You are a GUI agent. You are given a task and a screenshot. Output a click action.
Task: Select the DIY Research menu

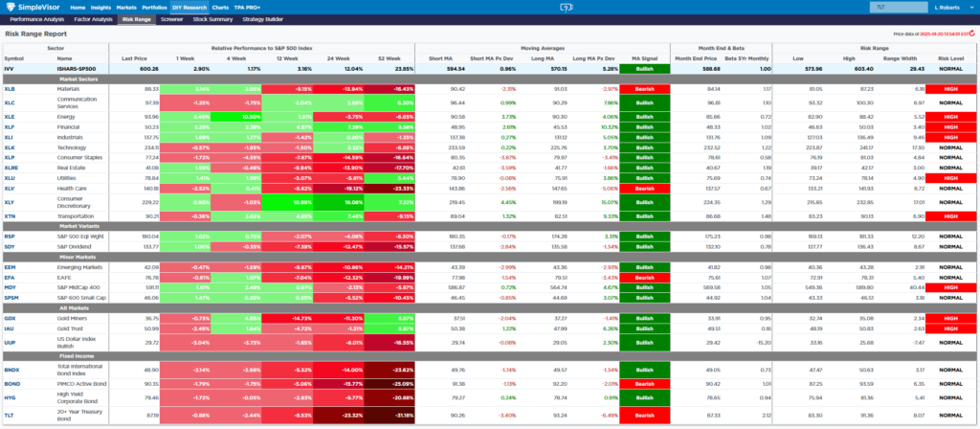[190, 8]
